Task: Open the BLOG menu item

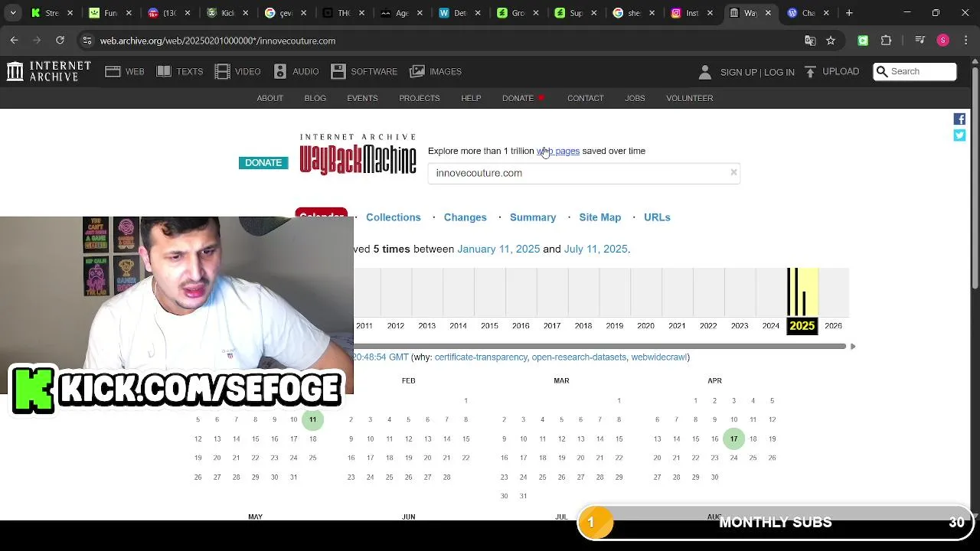Action: coord(315,98)
